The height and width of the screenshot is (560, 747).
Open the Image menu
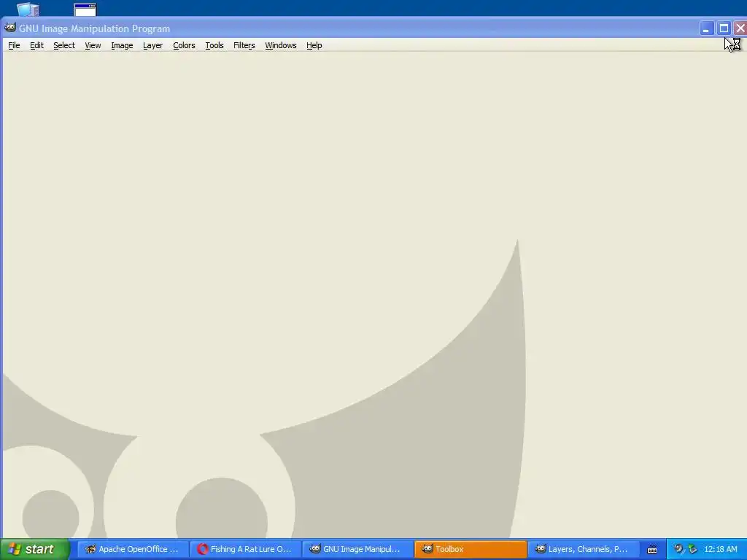(122, 45)
